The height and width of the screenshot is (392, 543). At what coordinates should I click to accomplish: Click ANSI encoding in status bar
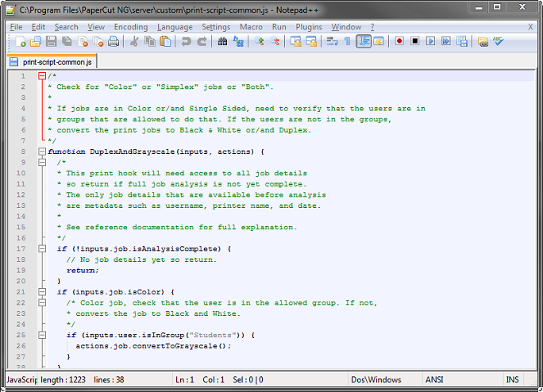pos(434,379)
